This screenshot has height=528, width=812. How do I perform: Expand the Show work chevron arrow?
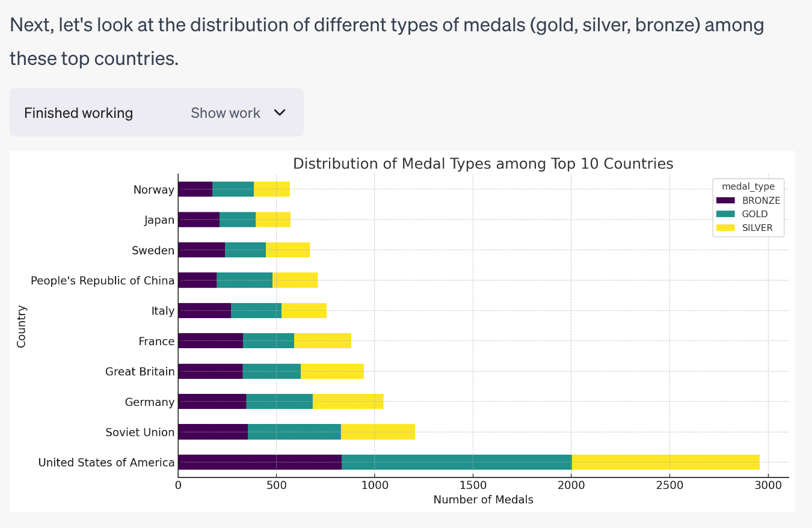[280, 112]
